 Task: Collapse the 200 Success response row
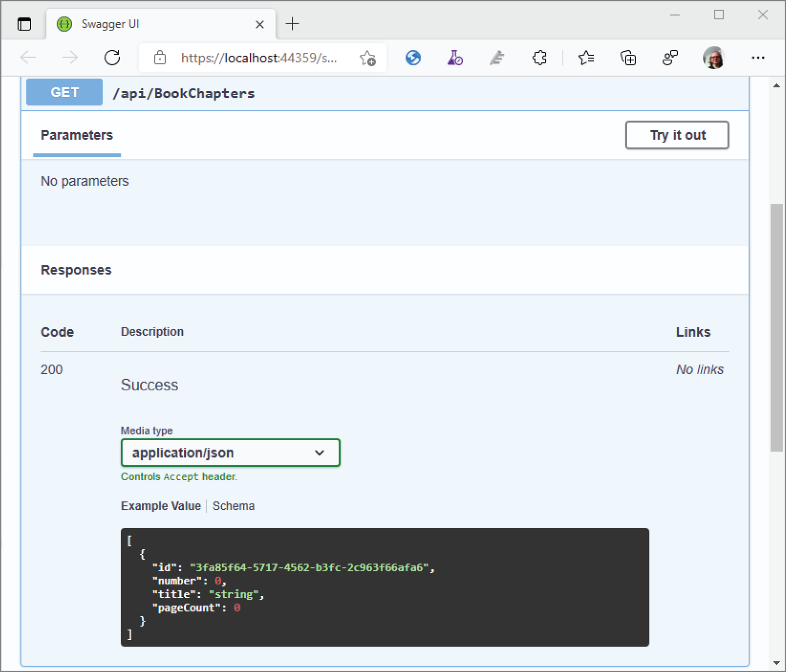[x=52, y=369]
